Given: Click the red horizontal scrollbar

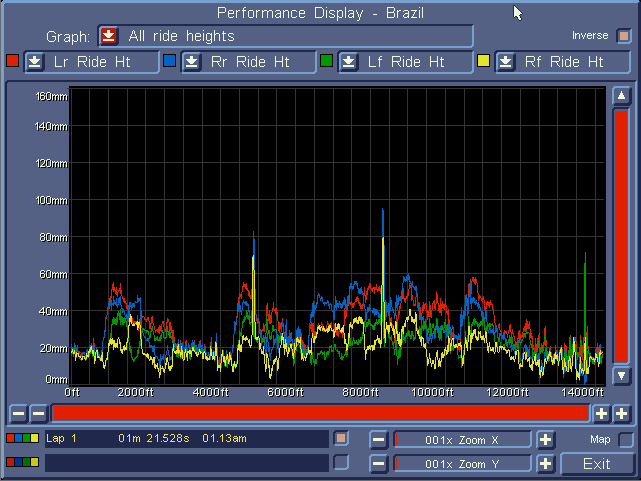Looking at the screenshot, I should pyautogui.click(x=321, y=414).
